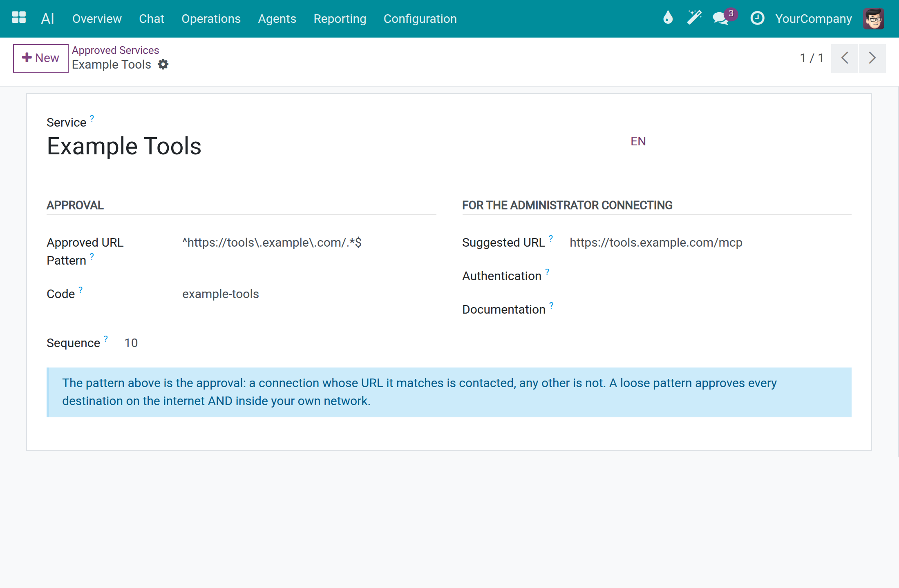Show help tooltip for Code field
Screen dimensions: 899x588
click(x=81, y=290)
